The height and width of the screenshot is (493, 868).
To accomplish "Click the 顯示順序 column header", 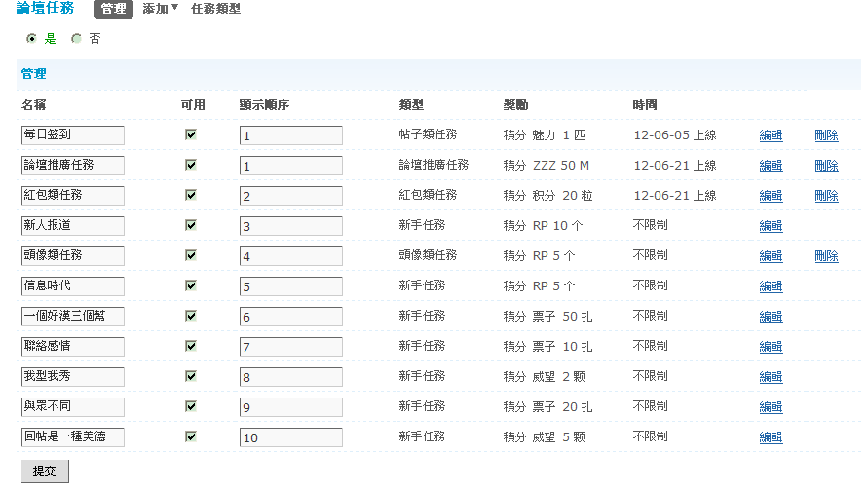I will (x=264, y=104).
